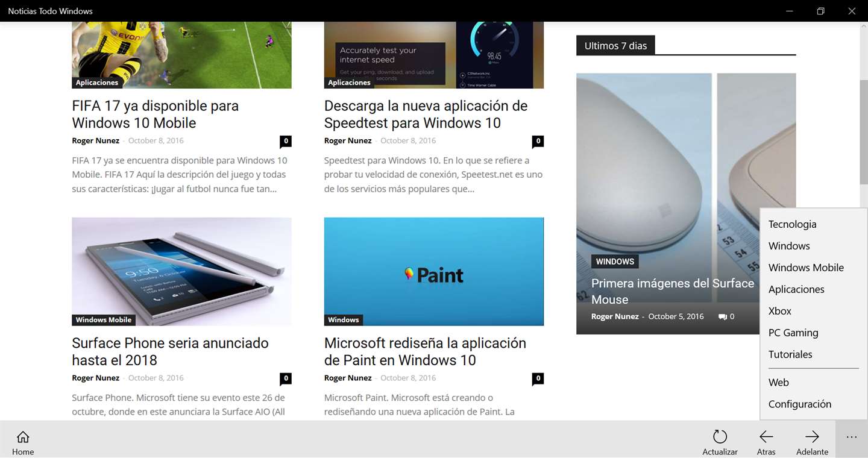
Task: Click comments icon on Surface Mouse card
Action: coord(723,316)
